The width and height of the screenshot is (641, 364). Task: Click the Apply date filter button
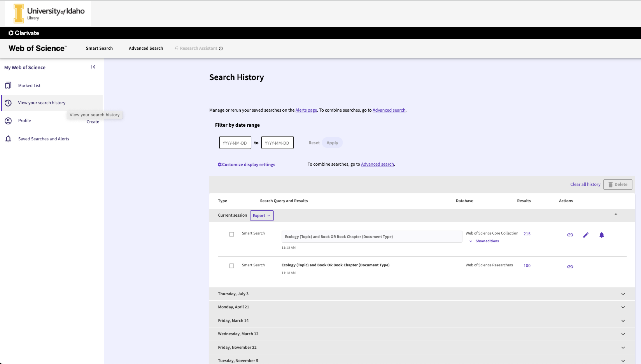coord(332,143)
